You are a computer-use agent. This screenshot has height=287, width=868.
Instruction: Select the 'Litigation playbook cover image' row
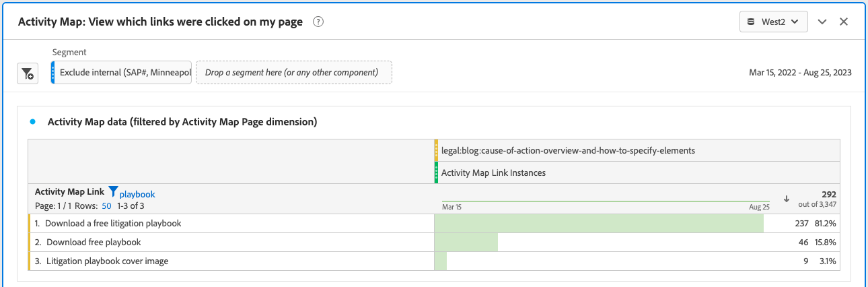pyautogui.click(x=107, y=261)
